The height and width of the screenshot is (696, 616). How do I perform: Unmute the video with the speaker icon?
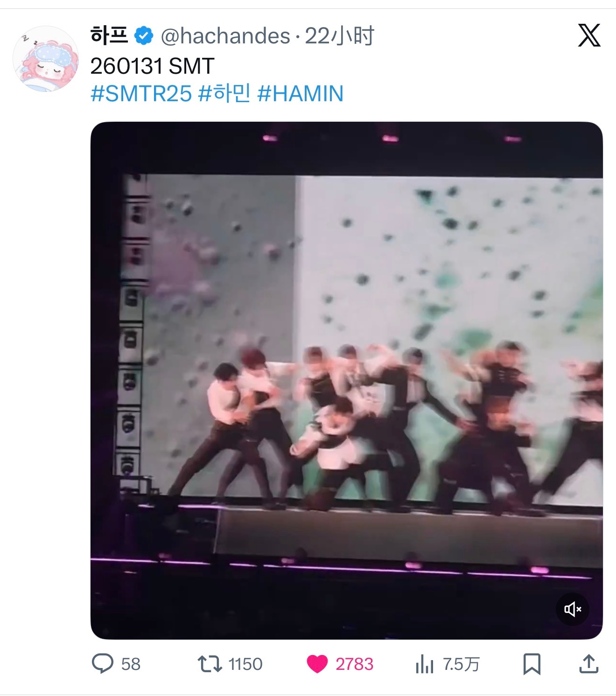coord(573,609)
